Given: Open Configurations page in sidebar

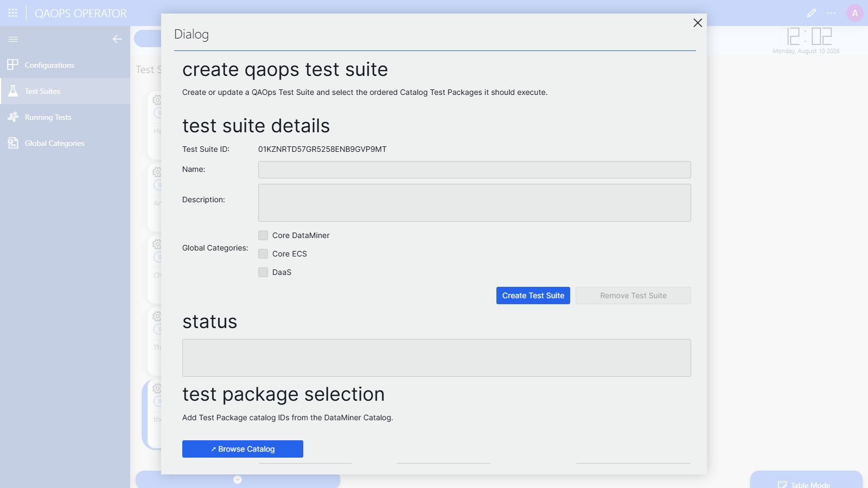Looking at the screenshot, I should point(65,65).
